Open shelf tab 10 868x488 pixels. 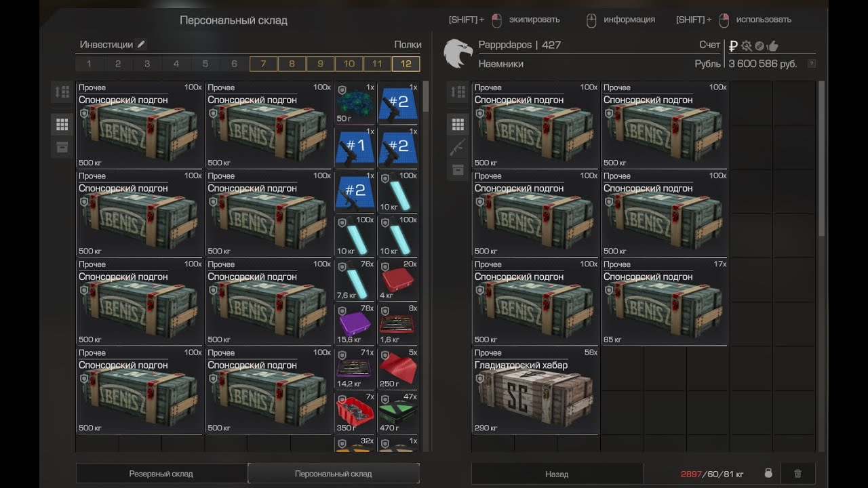click(x=349, y=64)
